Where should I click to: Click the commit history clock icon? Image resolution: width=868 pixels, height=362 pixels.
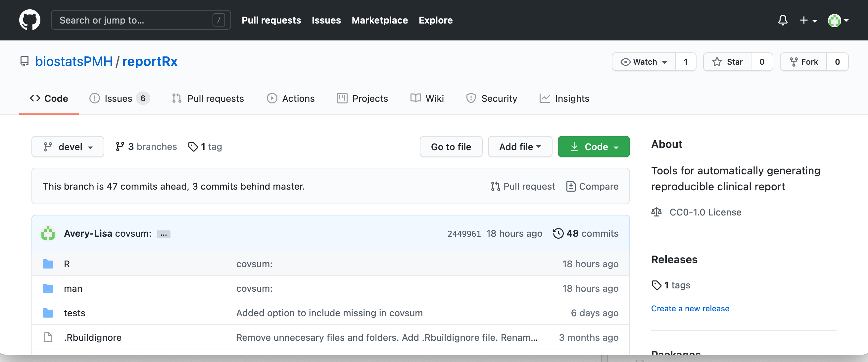(x=558, y=233)
